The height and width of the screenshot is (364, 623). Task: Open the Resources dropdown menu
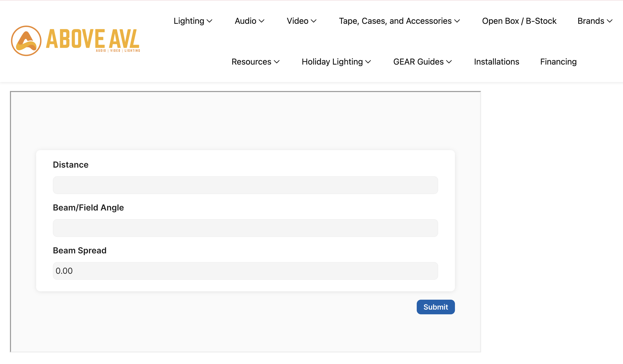point(255,62)
